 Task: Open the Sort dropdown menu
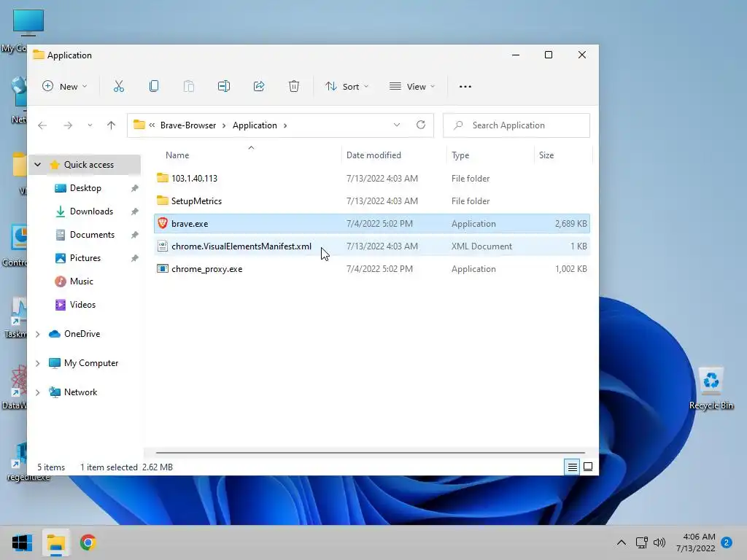tap(347, 86)
